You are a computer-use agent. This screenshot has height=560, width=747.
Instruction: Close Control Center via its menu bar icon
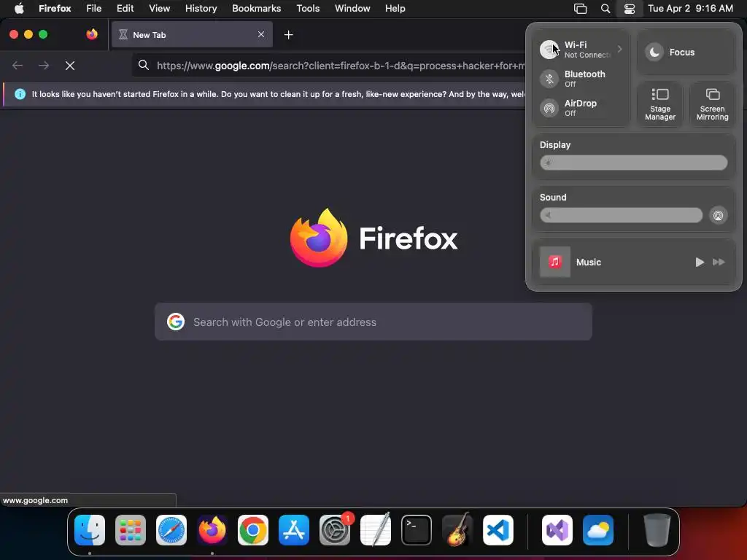pos(630,9)
